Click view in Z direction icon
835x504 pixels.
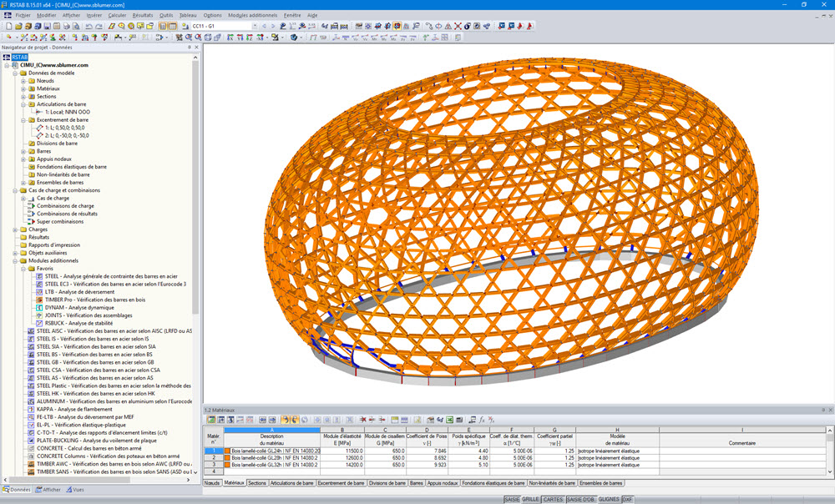coord(249,38)
